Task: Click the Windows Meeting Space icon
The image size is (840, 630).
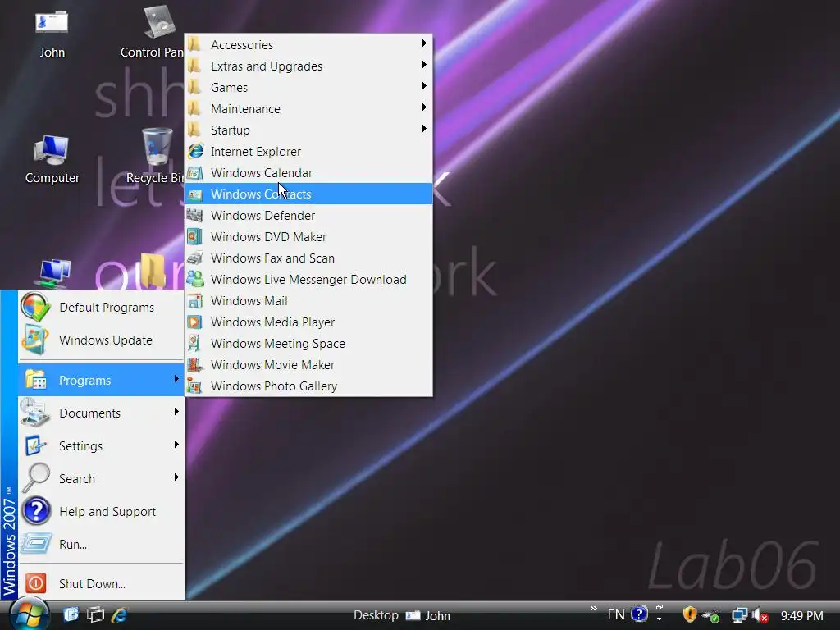Action: 195,344
